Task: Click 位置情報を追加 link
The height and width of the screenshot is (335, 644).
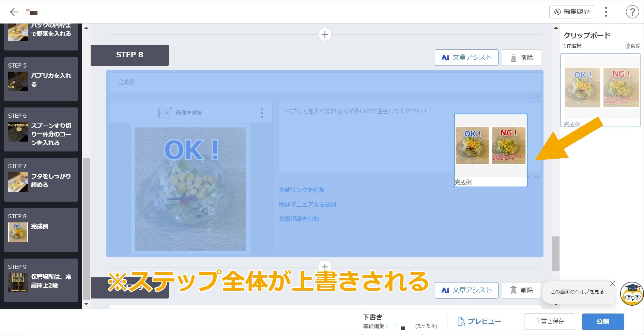Action: [x=299, y=219]
